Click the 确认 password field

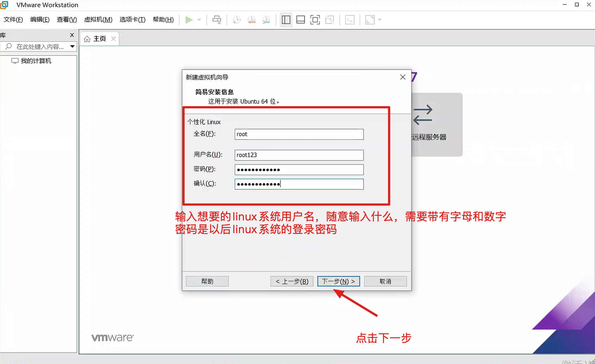(x=299, y=184)
